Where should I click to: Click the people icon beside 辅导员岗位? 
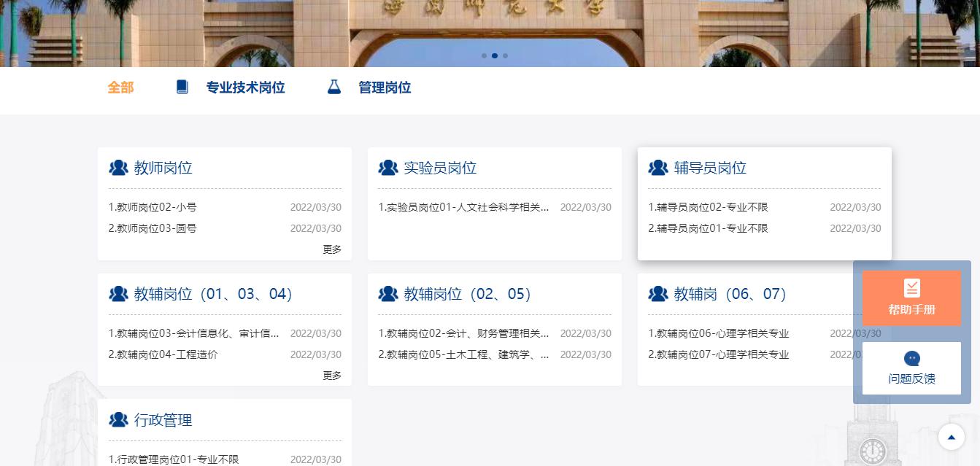(657, 168)
